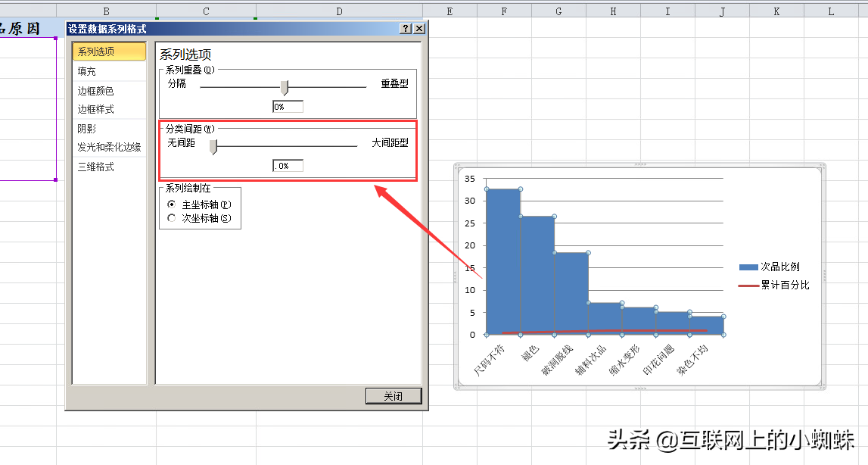Click the 分类间距 percentage input field
This screenshot has width=868, height=465.
pos(288,166)
